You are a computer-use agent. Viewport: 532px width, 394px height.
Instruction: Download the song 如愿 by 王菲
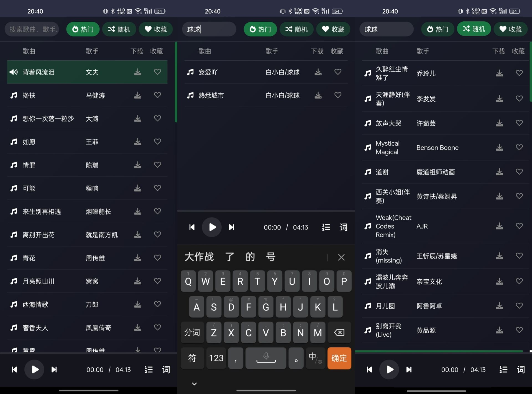pyautogui.click(x=138, y=142)
